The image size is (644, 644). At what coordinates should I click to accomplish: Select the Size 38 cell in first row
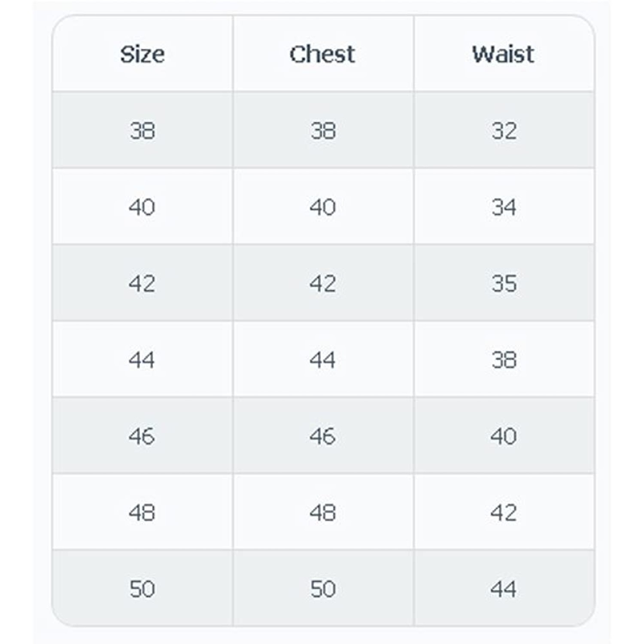point(142,131)
